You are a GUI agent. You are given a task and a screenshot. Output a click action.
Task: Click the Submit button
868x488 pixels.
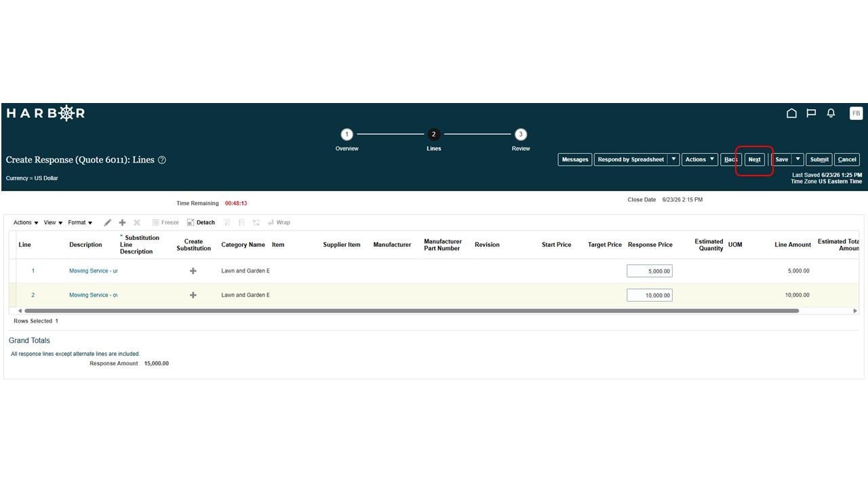pos(819,159)
